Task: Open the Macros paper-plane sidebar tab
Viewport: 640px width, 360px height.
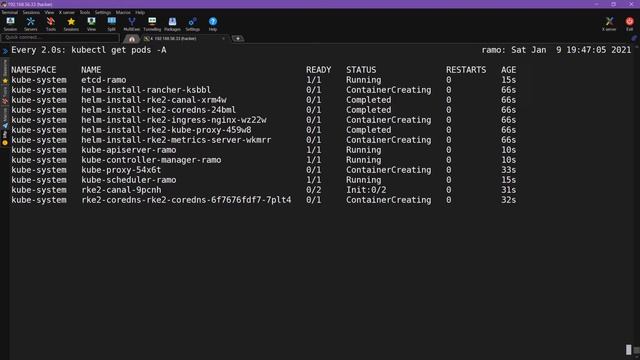Action: pyautogui.click(x=5, y=118)
